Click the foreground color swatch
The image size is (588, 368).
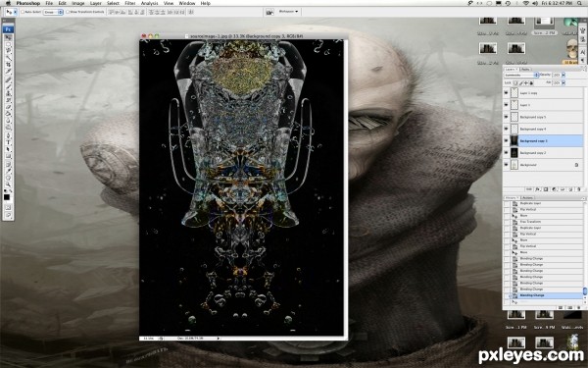7,197
